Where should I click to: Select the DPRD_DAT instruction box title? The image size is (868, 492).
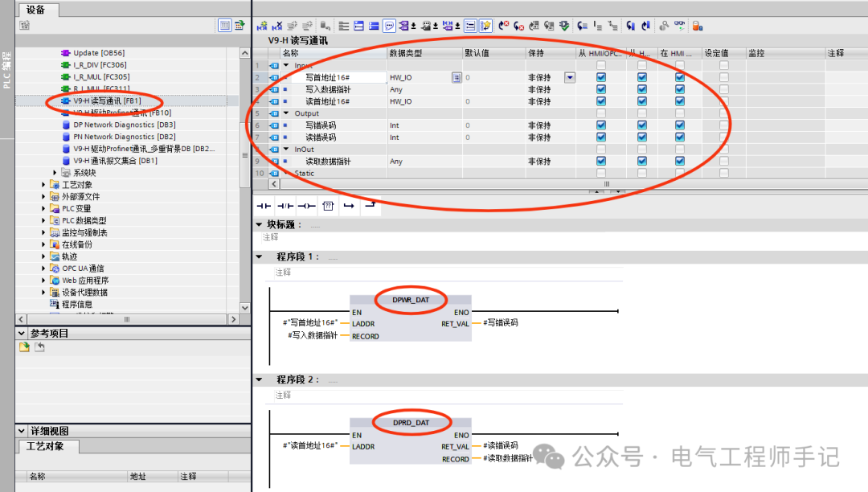tap(411, 423)
